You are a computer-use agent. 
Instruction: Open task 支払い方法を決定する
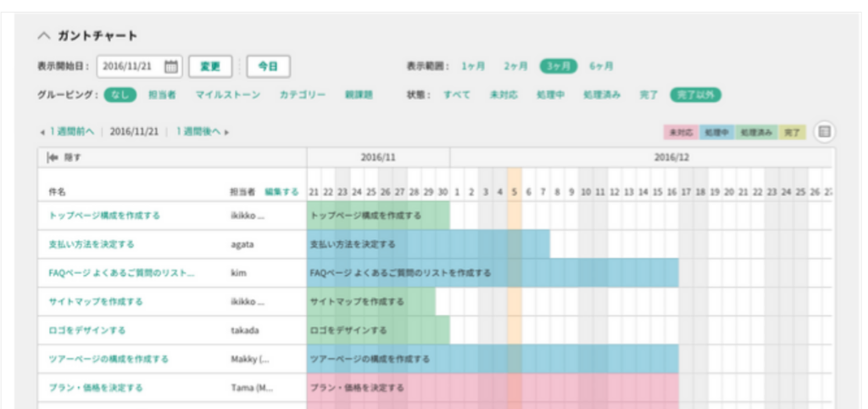[92, 244]
